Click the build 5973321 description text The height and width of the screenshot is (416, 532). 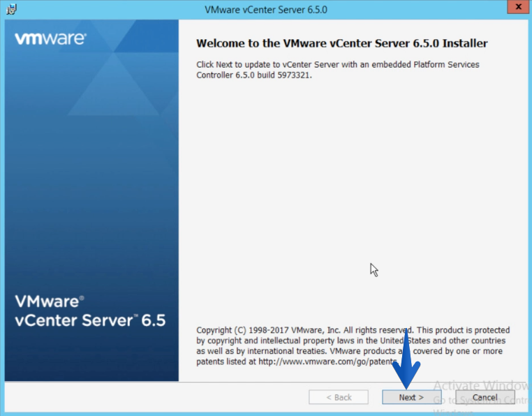coord(338,70)
